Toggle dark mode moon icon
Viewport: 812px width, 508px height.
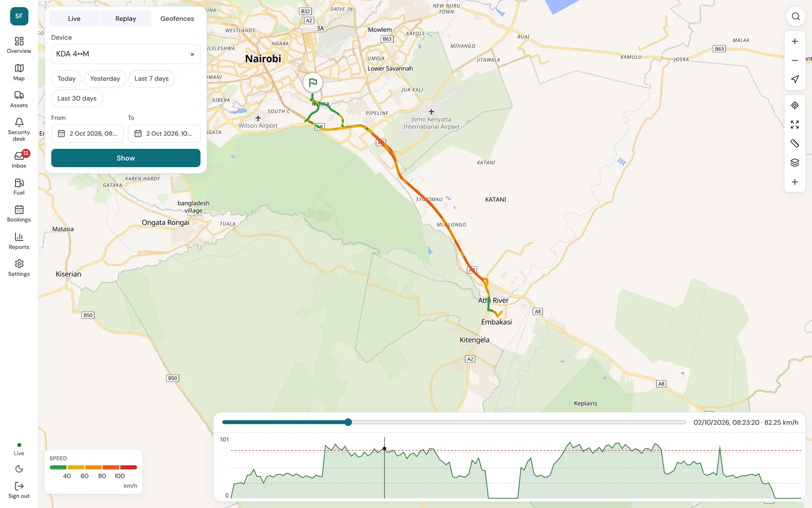[x=19, y=469]
